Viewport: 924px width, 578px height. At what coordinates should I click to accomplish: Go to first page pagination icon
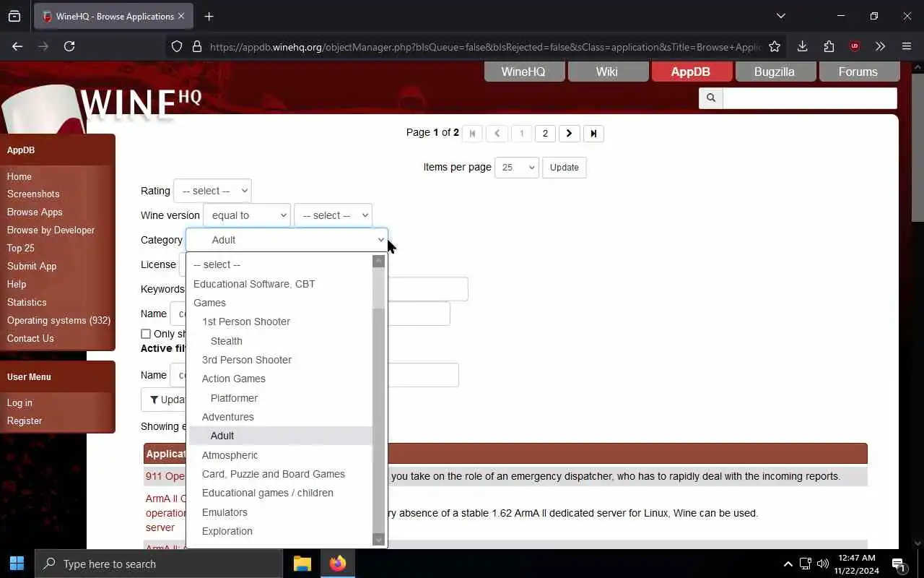tap(472, 133)
